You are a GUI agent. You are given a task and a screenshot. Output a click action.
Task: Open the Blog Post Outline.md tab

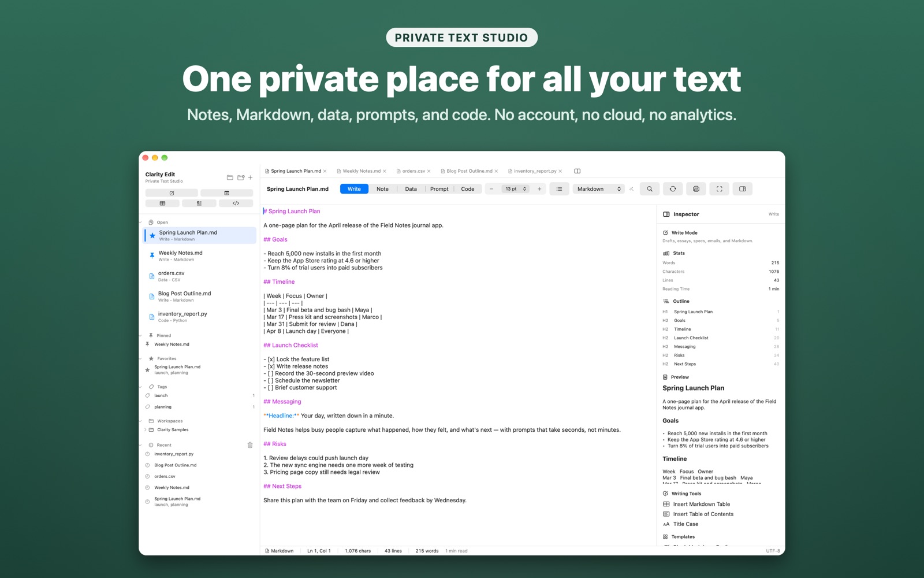[x=469, y=171]
